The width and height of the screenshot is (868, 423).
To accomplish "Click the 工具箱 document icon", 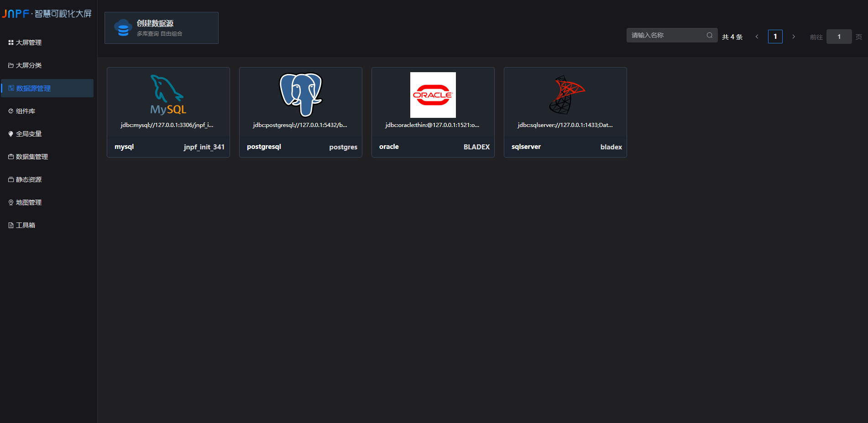I will (11, 225).
